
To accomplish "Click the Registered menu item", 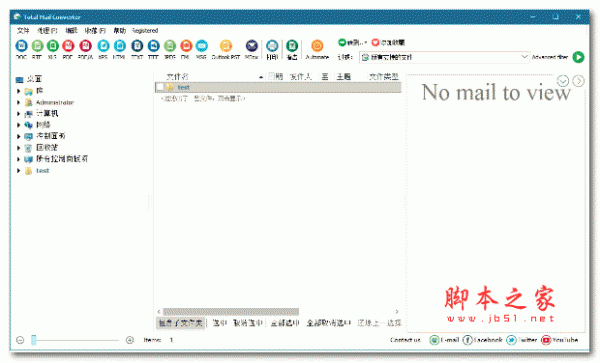I will click(145, 31).
